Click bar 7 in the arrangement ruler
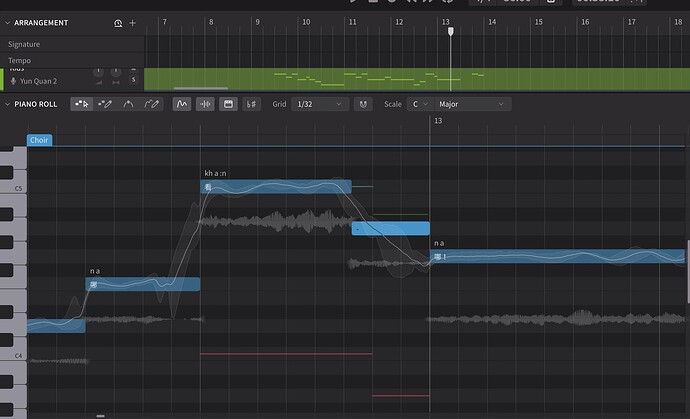This screenshot has width=690, height=419. tap(165, 22)
